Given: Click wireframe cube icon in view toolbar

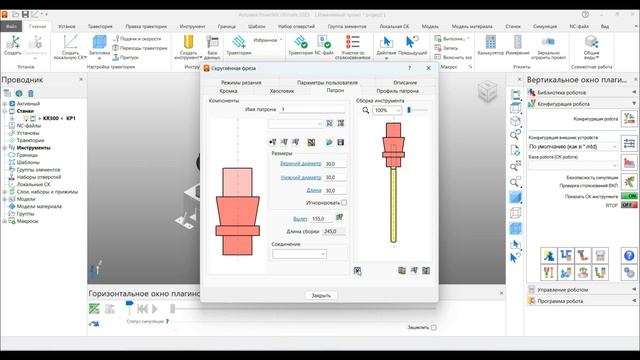Looking at the screenshot, I should point(516,213).
